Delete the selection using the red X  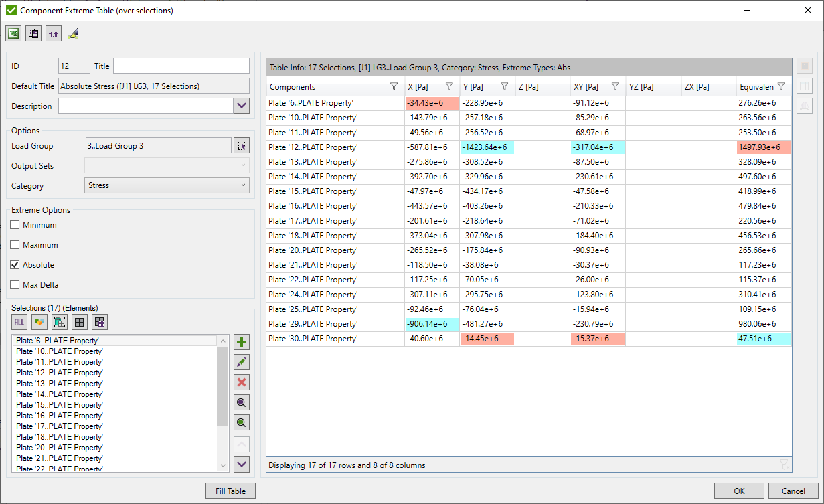click(241, 382)
